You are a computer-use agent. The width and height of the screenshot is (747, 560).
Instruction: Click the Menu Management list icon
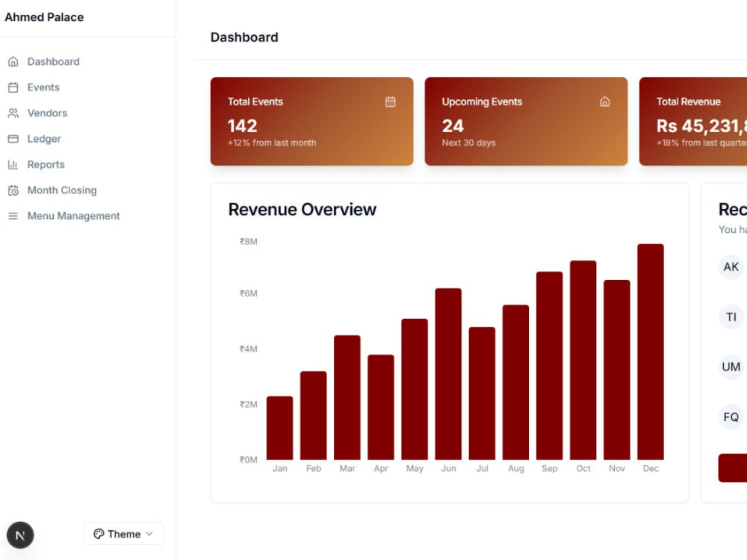click(13, 216)
